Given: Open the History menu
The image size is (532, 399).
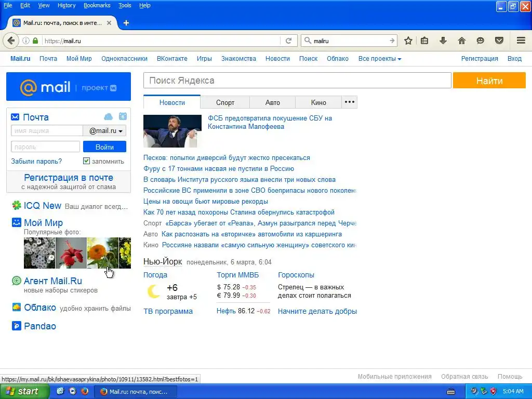Looking at the screenshot, I should (x=66, y=5).
